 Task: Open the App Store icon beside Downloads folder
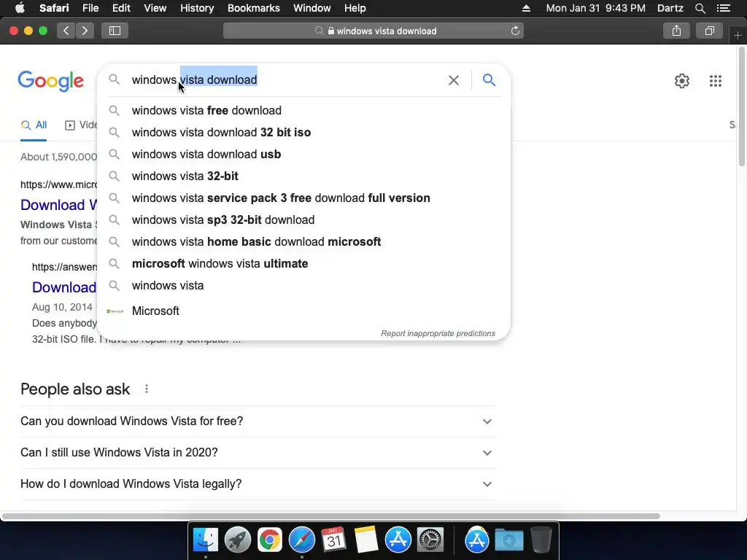pyautogui.click(x=477, y=540)
